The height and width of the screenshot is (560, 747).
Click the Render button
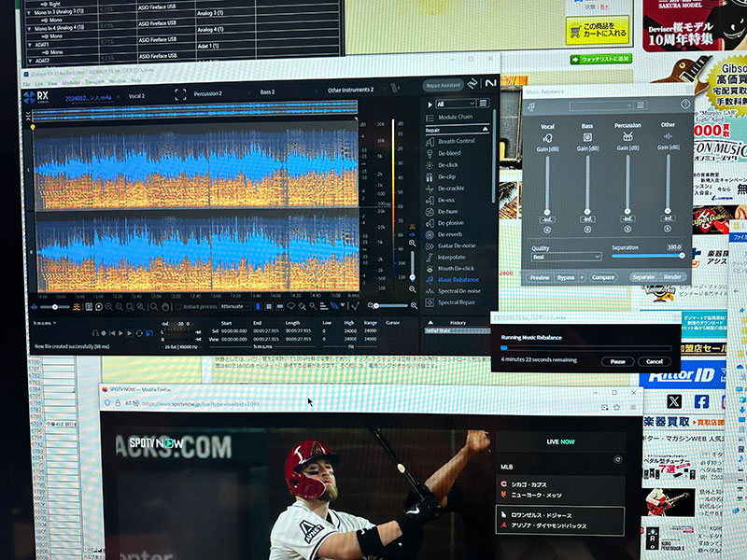click(672, 276)
